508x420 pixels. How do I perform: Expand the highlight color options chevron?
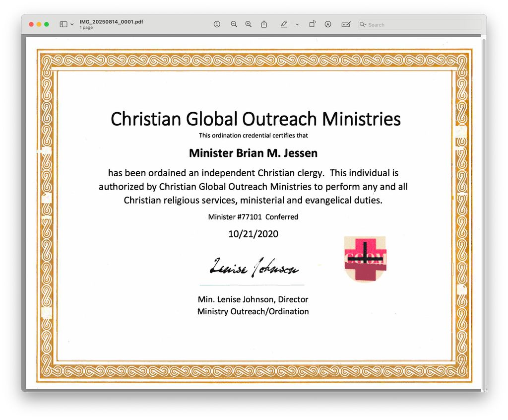[297, 24]
